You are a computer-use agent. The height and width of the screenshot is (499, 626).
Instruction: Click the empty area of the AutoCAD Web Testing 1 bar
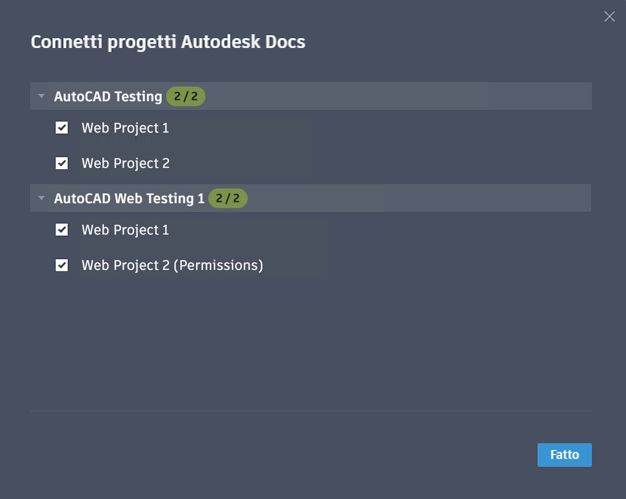420,198
